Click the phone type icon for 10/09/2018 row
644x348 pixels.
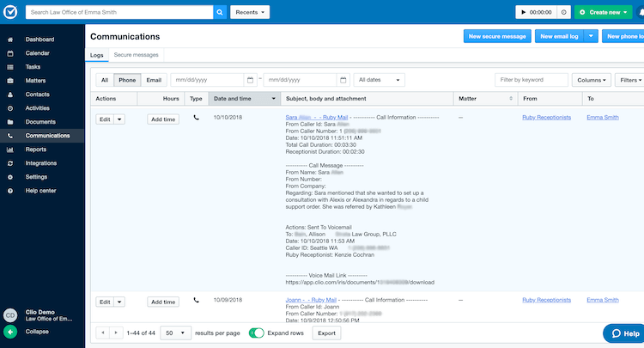(x=197, y=300)
